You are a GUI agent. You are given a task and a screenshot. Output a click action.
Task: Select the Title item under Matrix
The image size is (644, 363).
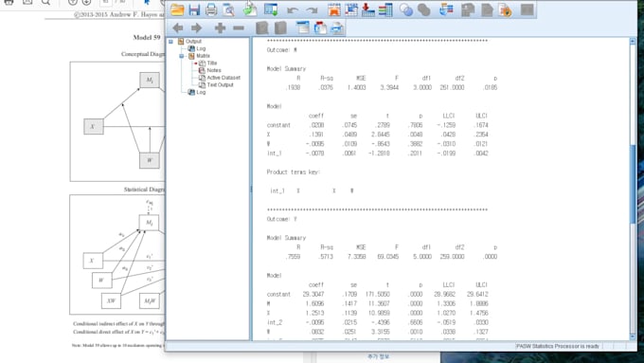[212, 63]
